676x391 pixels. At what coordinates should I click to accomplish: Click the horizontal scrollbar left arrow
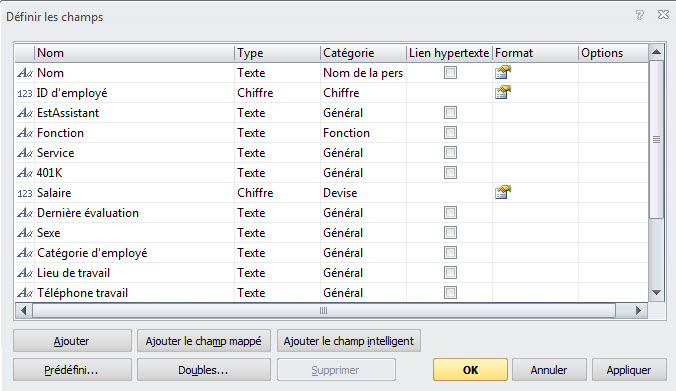pyautogui.click(x=23, y=310)
